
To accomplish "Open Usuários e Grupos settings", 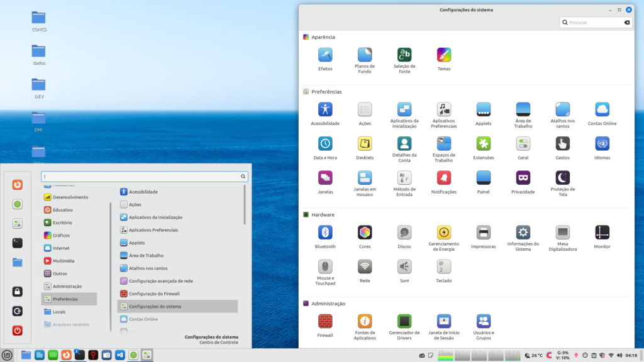I will (x=484, y=321).
